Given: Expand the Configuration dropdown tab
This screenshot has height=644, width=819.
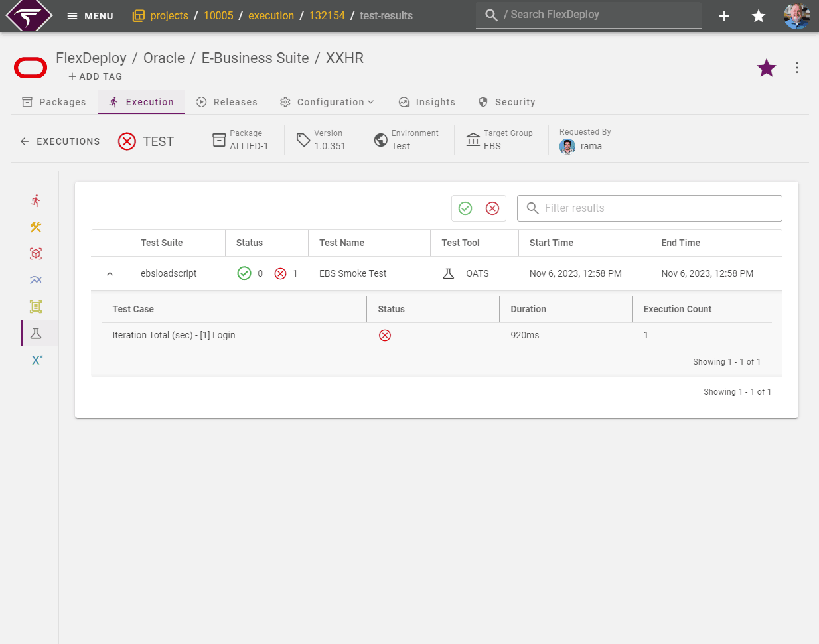Looking at the screenshot, I should (x=327, y=102).
